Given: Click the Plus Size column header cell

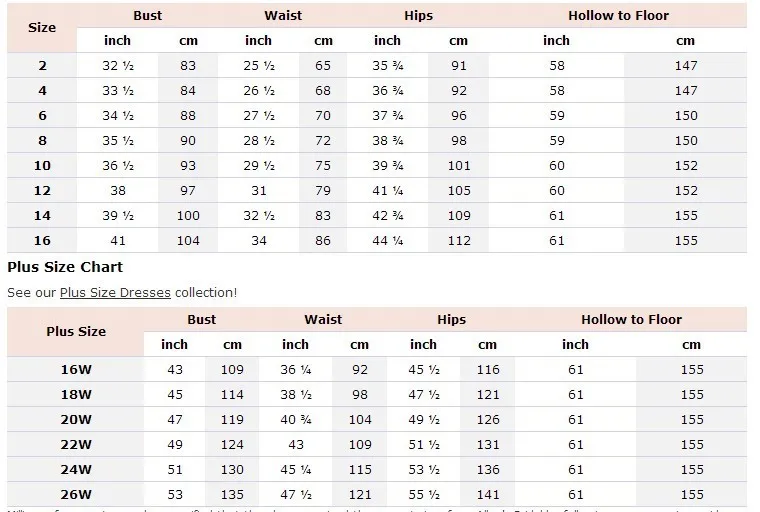Looking at the screenshot, I should pyautogui.click(x=76, y=332).
